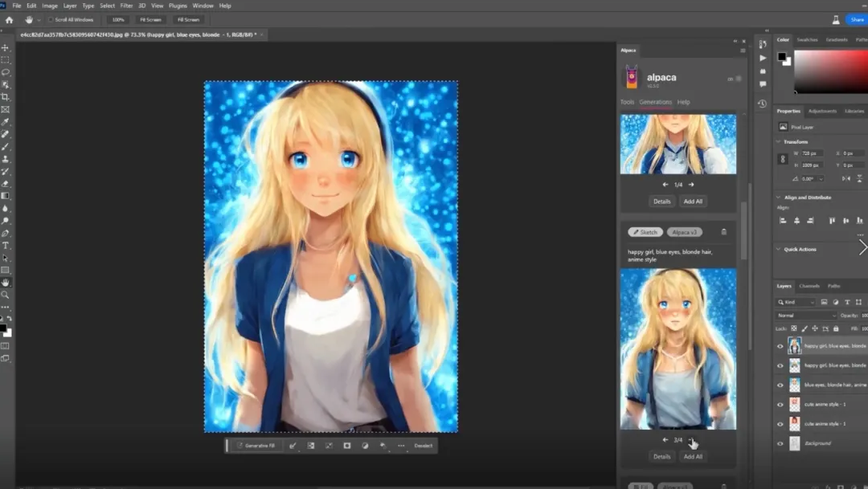Image resolution: width=868 pixels, height=489 pixels.
Task: Select the Rectangle shape tool
Action: (6, 270)
